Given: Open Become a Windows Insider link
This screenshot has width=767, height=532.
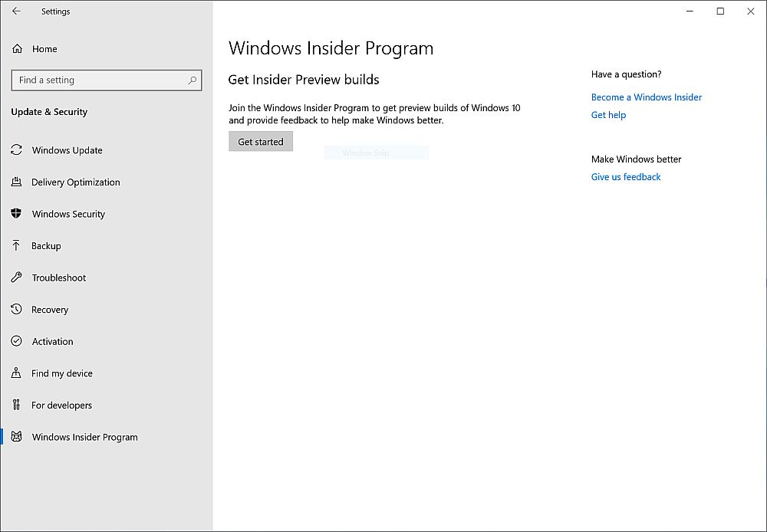Looking at the screenshot, I should 646,97.
